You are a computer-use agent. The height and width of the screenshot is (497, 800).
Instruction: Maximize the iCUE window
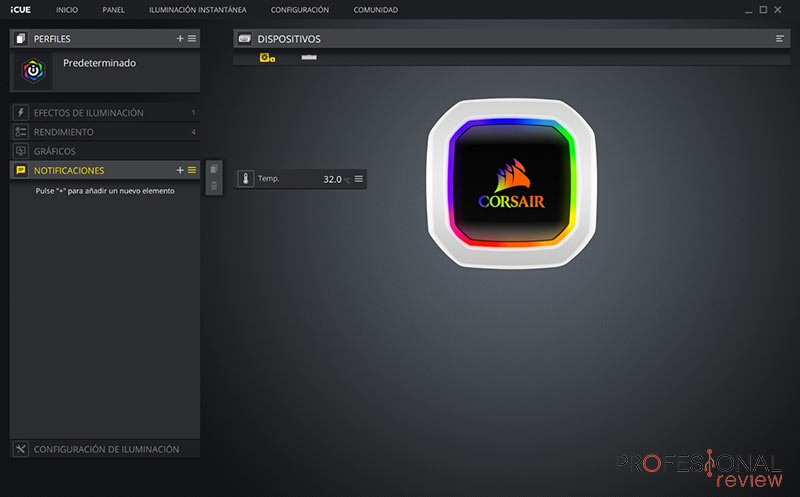[x=763, y=10]
